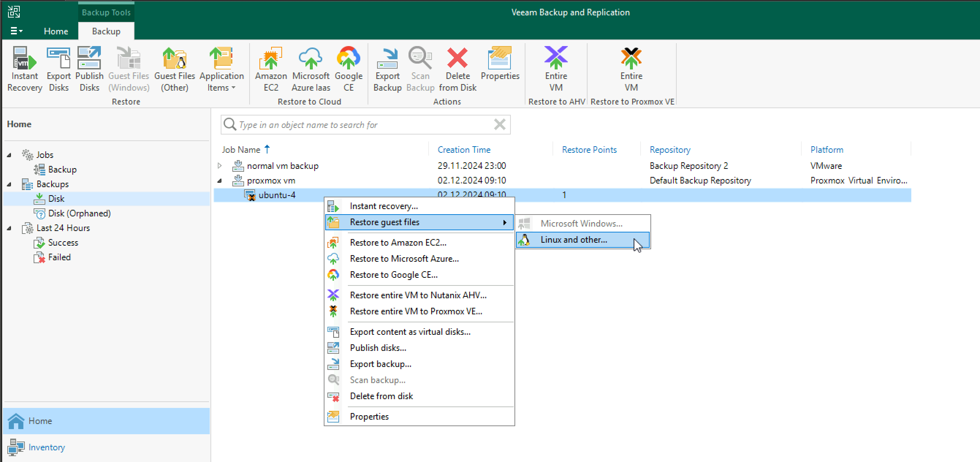Sort by Job Name column header
Image resolution: width=980 pixels, height=462 pixels.
tap(241, 149)
